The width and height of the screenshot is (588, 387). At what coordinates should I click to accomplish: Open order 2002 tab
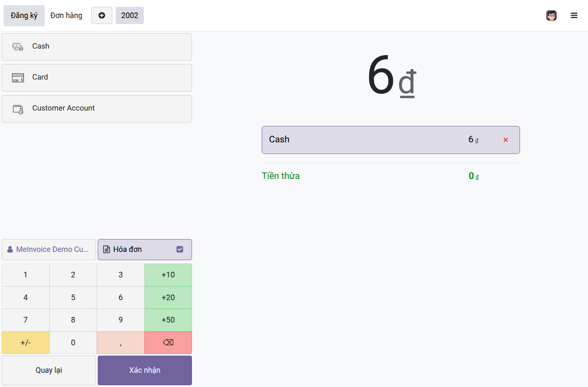pos(130,15)
